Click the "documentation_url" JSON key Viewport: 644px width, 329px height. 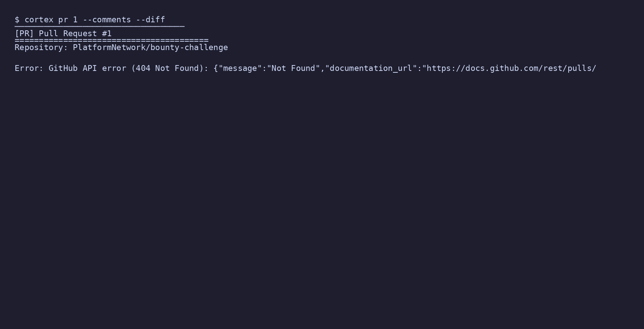click(x=371, y=68)
